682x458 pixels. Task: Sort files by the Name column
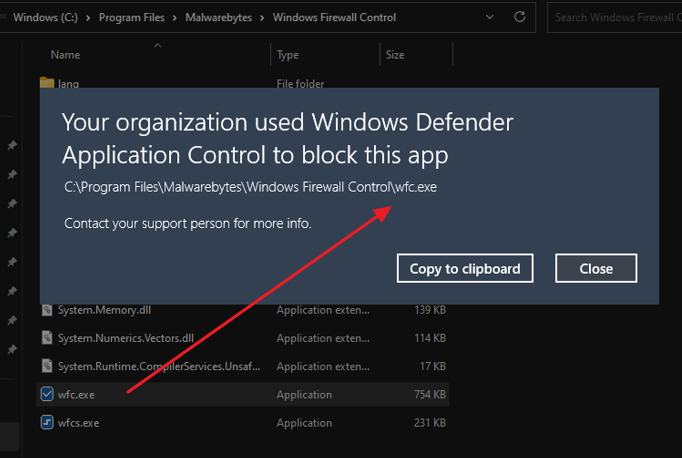[x=66, y=55]
